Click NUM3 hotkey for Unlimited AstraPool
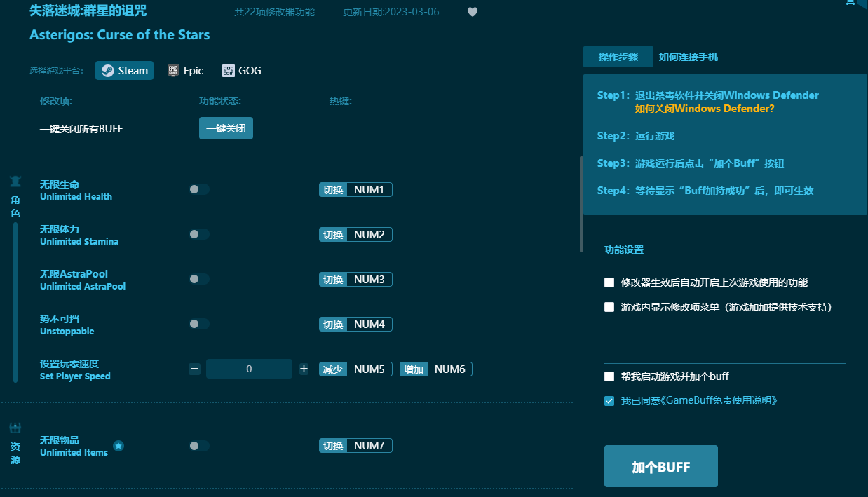Screen dimensions: 868x497 (x=369, y=280)
